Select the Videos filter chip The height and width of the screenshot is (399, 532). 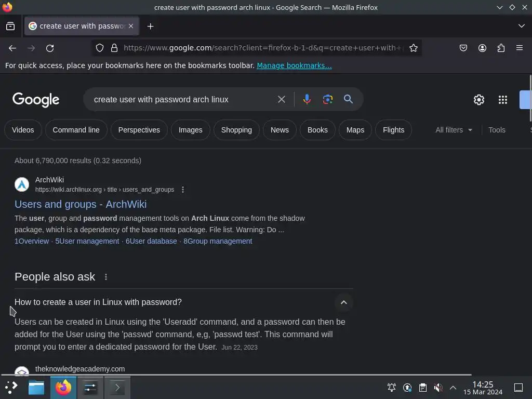23,130
